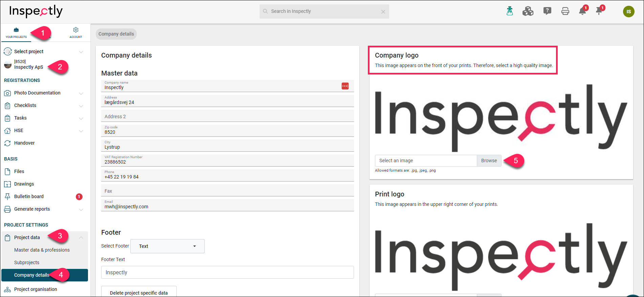Click the Tasks clipboard icon
Viewport: 644px width, 297px height.
[7, 118]
